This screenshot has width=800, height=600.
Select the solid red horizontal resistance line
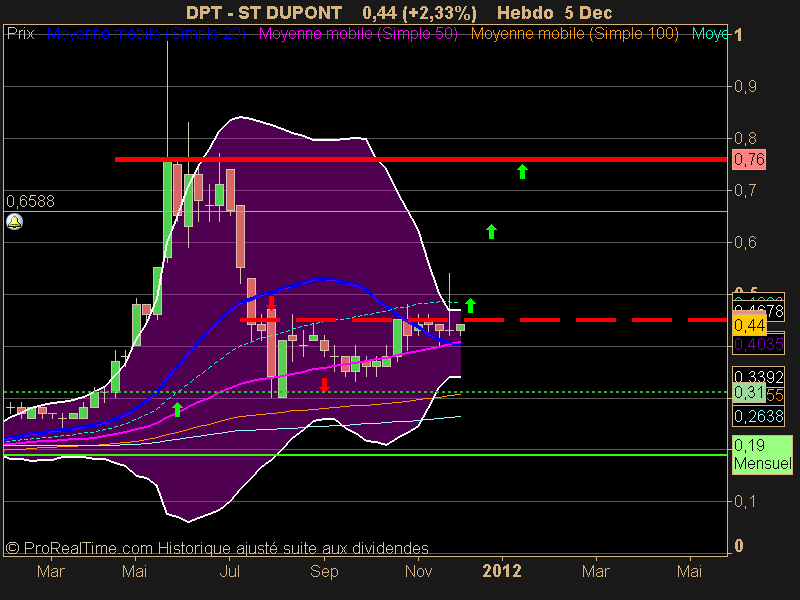(421, 160)
